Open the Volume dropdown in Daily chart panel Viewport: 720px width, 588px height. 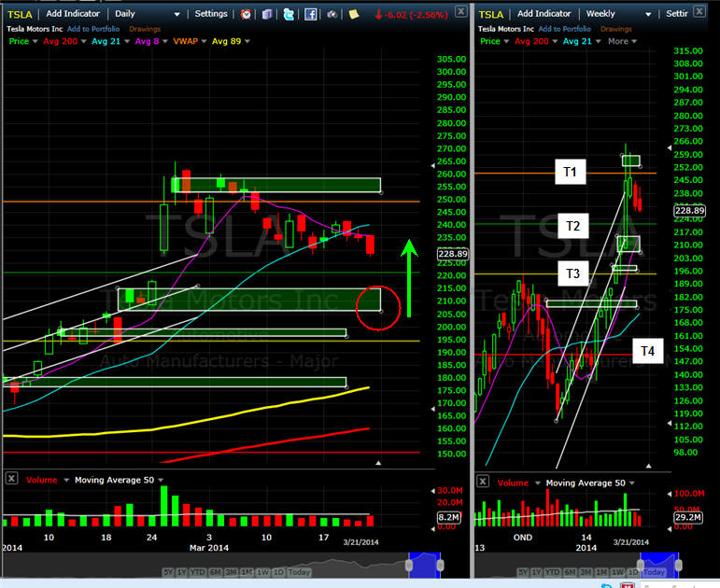click(66, 480)
